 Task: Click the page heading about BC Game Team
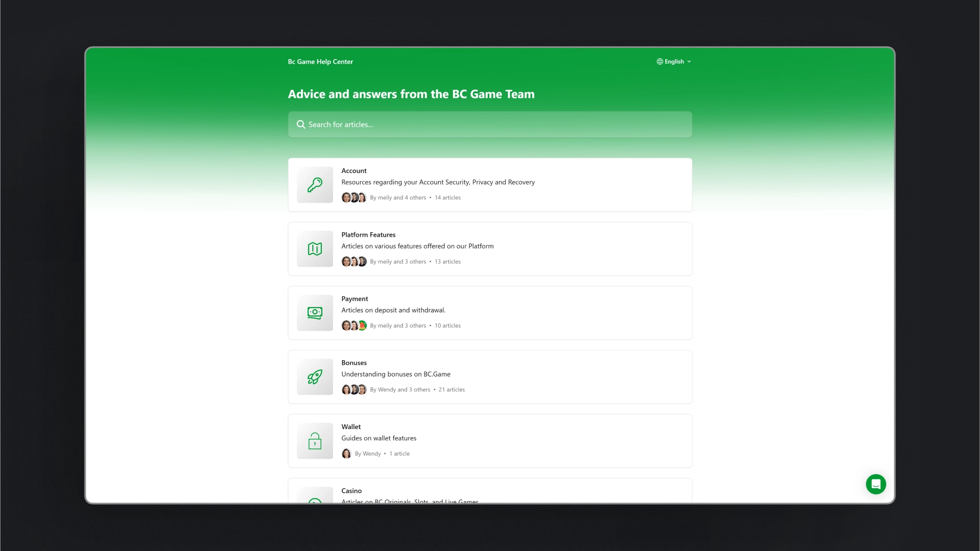(411, 94)
